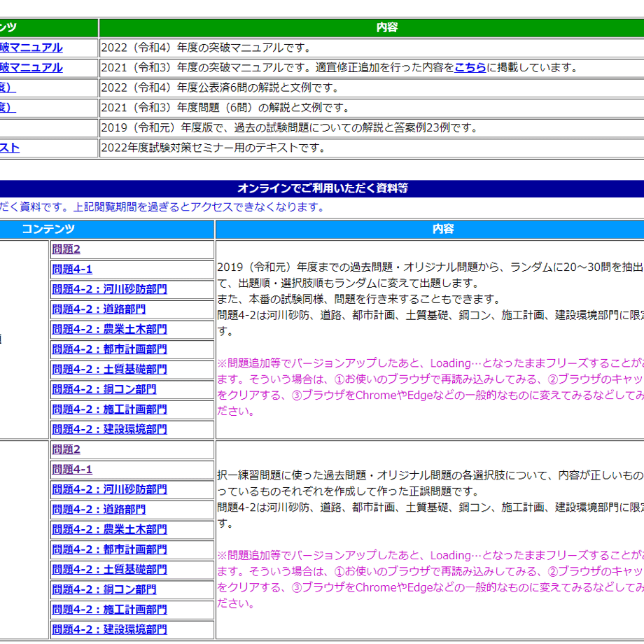This screenshot has width=644, height=644.
Task: Click the text 2021（令和3）年度問題（6問）の解説と文例です。
Action: (226, 108)
